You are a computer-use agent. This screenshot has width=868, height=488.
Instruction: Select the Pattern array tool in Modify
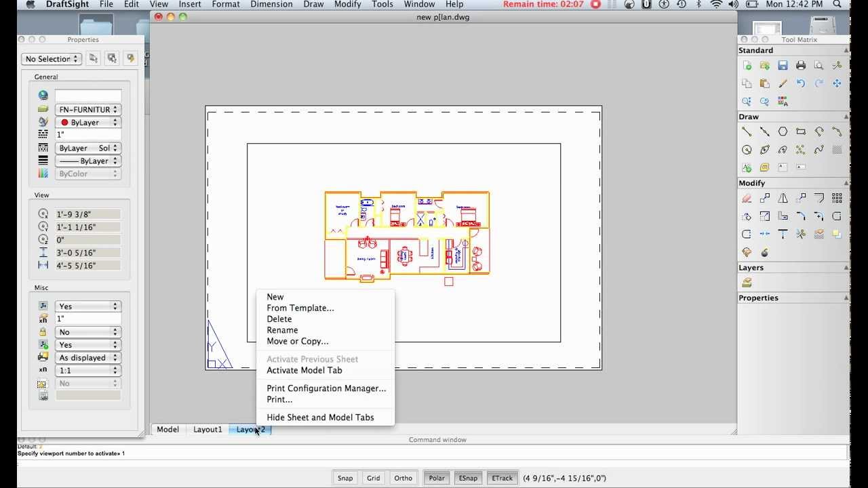tap(837, 199)
